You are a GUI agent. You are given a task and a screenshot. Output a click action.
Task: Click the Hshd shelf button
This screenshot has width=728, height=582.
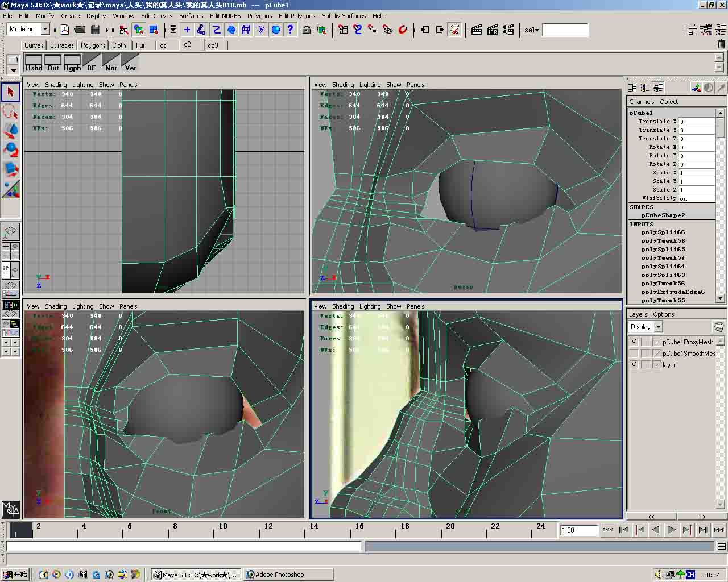point(34,63)
